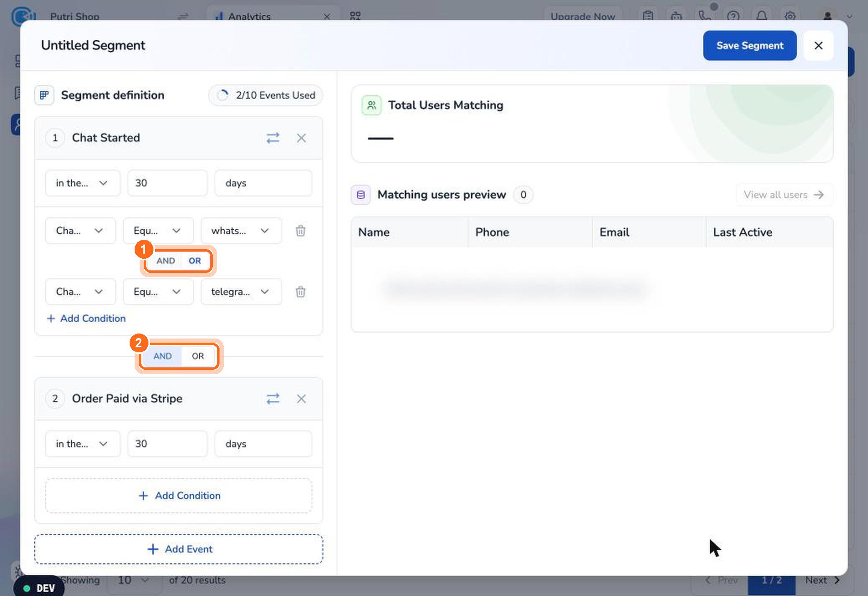Click the Last Active column header
Screen dimensions: 868x596
point(769,232)
